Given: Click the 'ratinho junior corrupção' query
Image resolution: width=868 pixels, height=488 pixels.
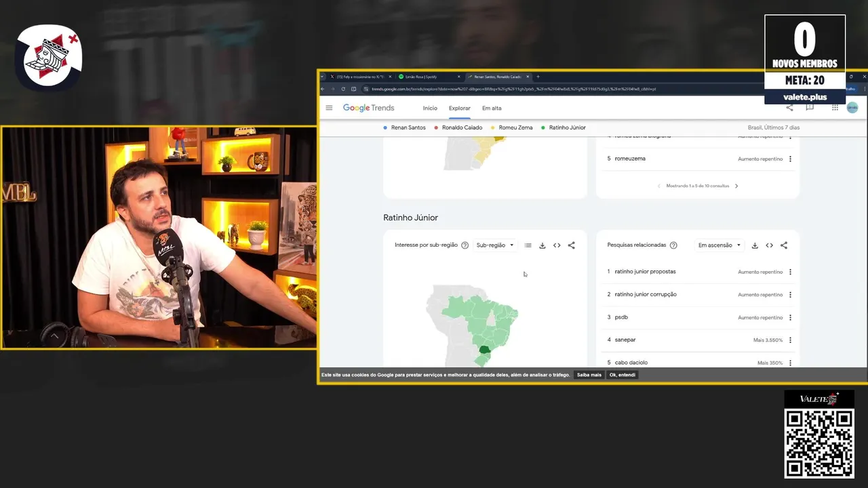Looking at the screenshot, I should (x=646, y=295).
